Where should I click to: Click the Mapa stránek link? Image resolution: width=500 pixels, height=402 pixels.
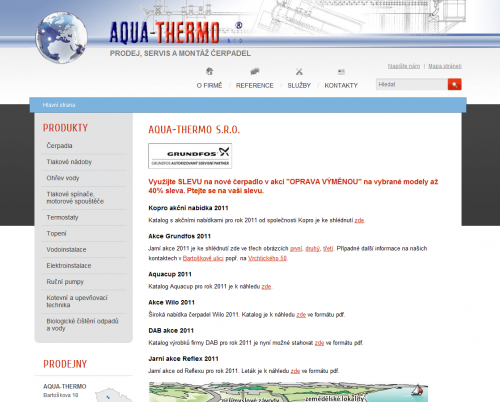coord(445,66)
